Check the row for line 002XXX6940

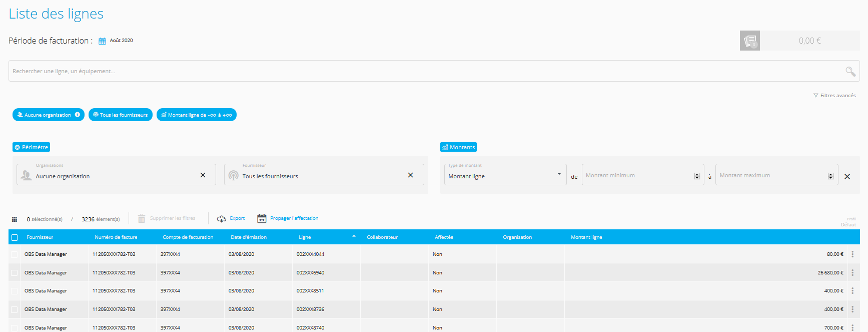pos(15,273)
